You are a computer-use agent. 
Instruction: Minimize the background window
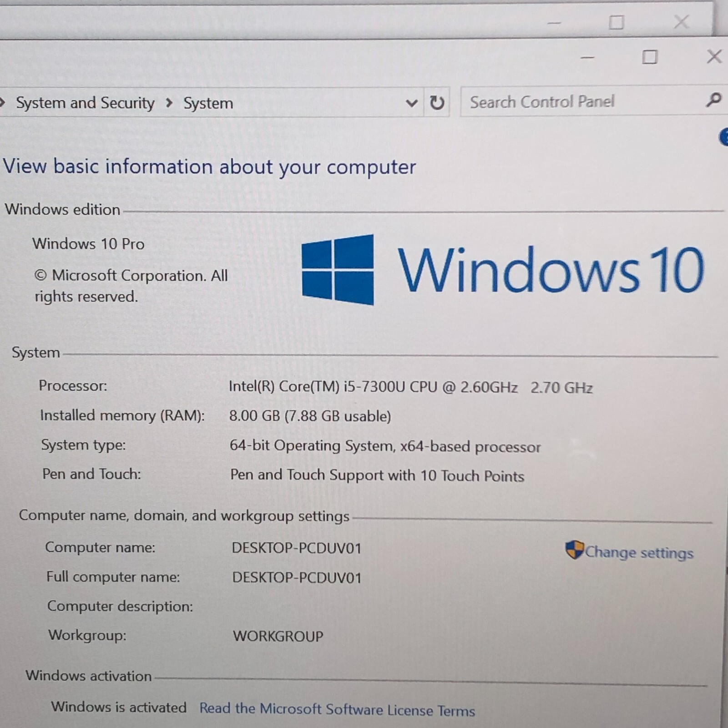tap(554, 22)
